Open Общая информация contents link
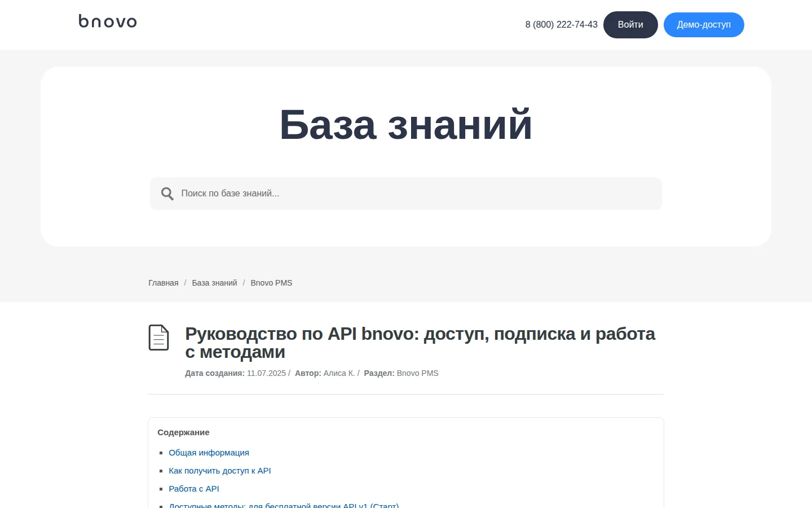This screenshot has height=508, width=812. point(209,453)
